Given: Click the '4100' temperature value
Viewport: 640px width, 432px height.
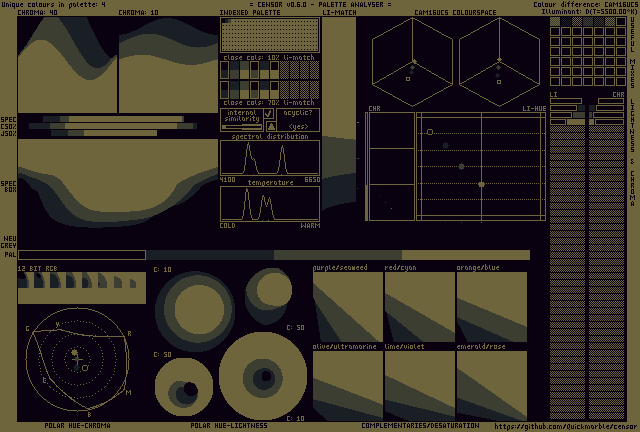Looking at the screenshot, I should click(x=227, y=180).
